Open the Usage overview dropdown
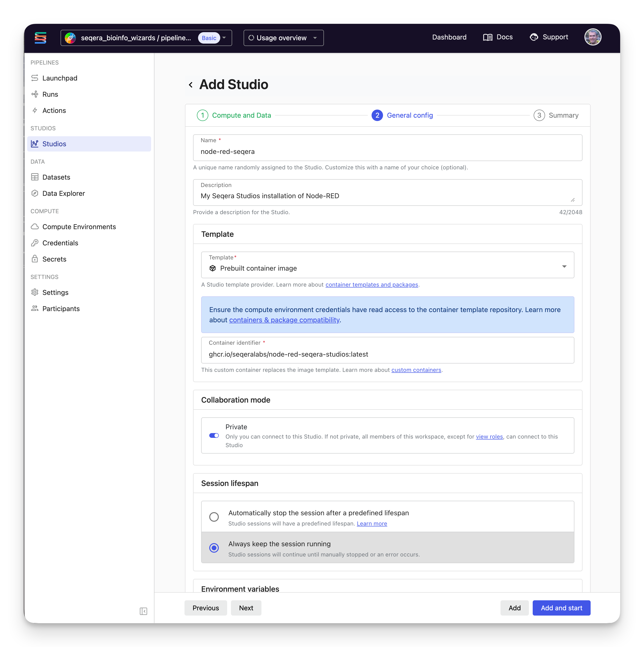 point(283,38)
